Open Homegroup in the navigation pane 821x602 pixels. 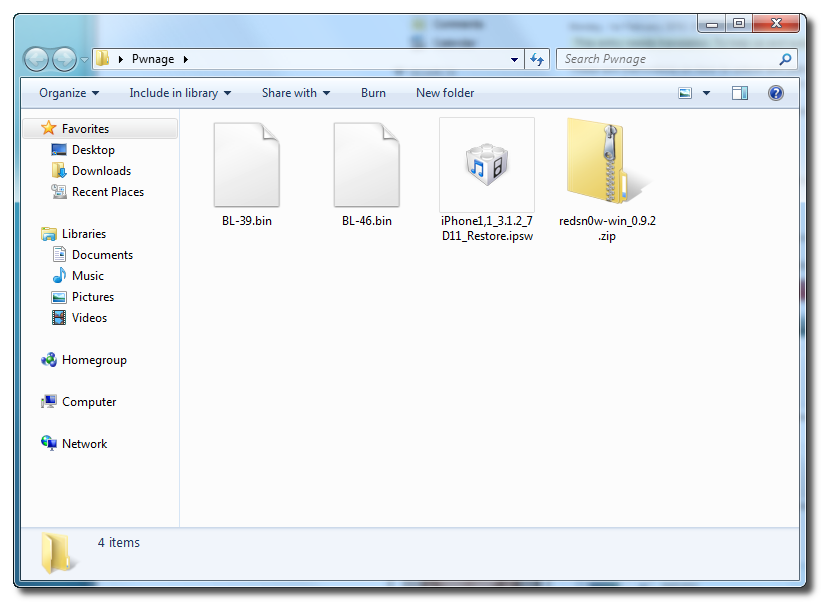94,360
